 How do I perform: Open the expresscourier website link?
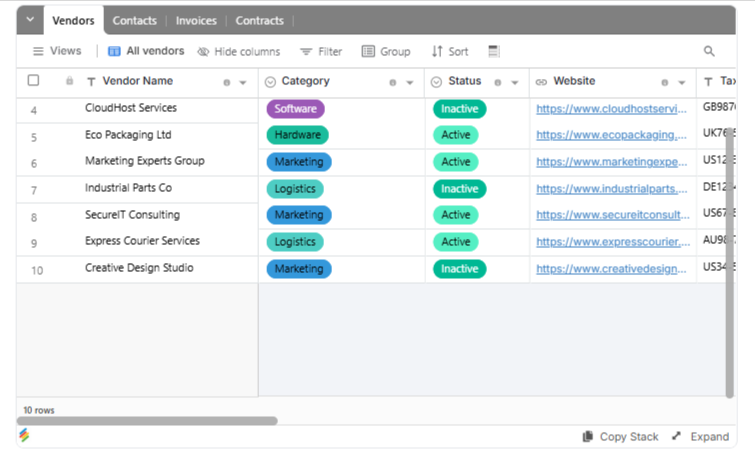[613, 242]
